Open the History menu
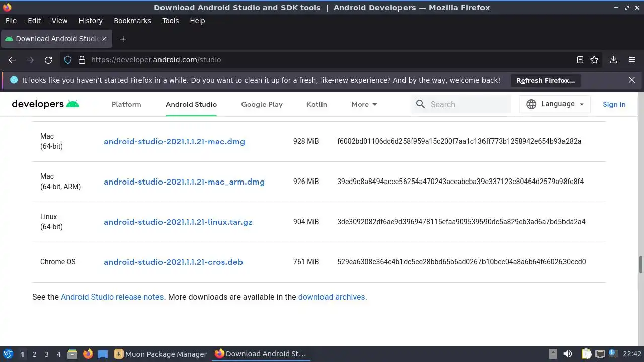644x362 pixels. click(x=91, y=21)
